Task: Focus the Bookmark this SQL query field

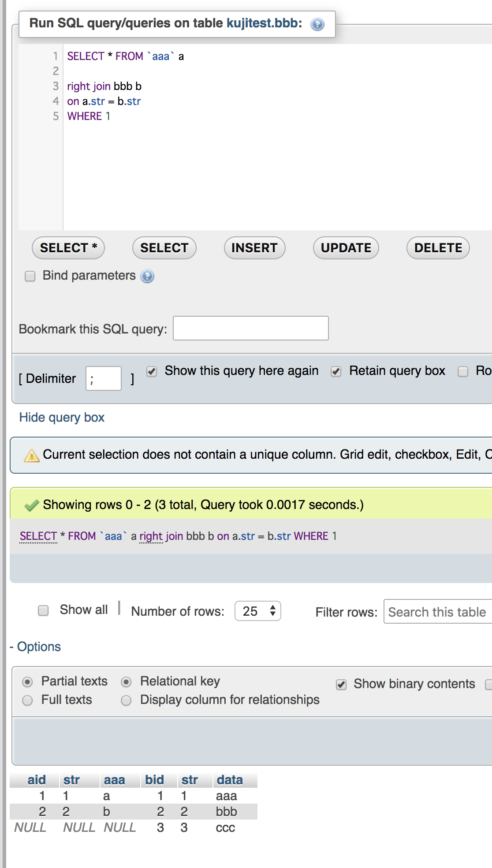Action: 250,328
